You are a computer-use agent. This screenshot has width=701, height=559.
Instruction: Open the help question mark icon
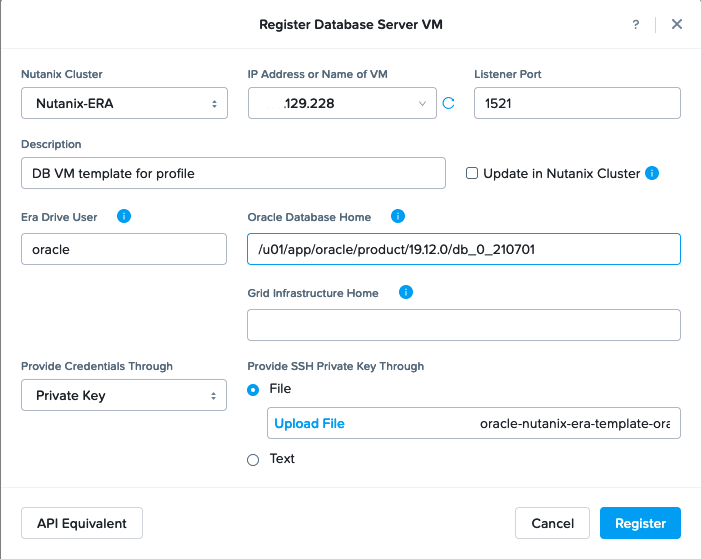(x=636, y=25)
